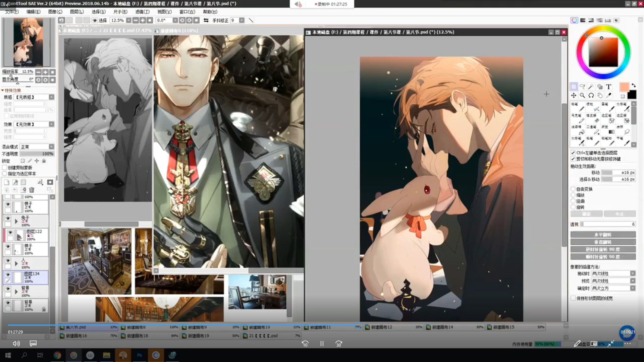
Task: Select the eyedropper tool
Action: coord(608,95)
